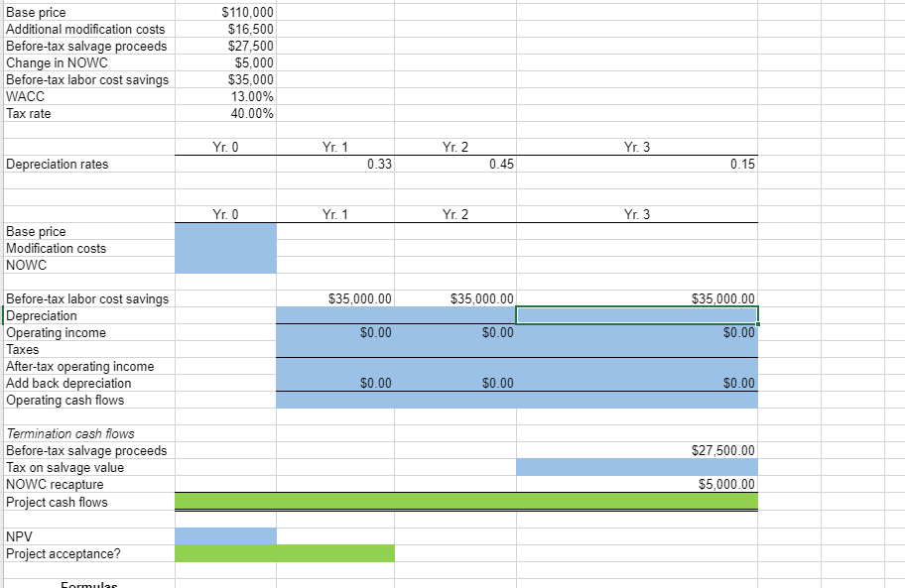
Task: Select 'Before-tax salvage proceeds' label beside $27,500
Action: tap(86, 47)
